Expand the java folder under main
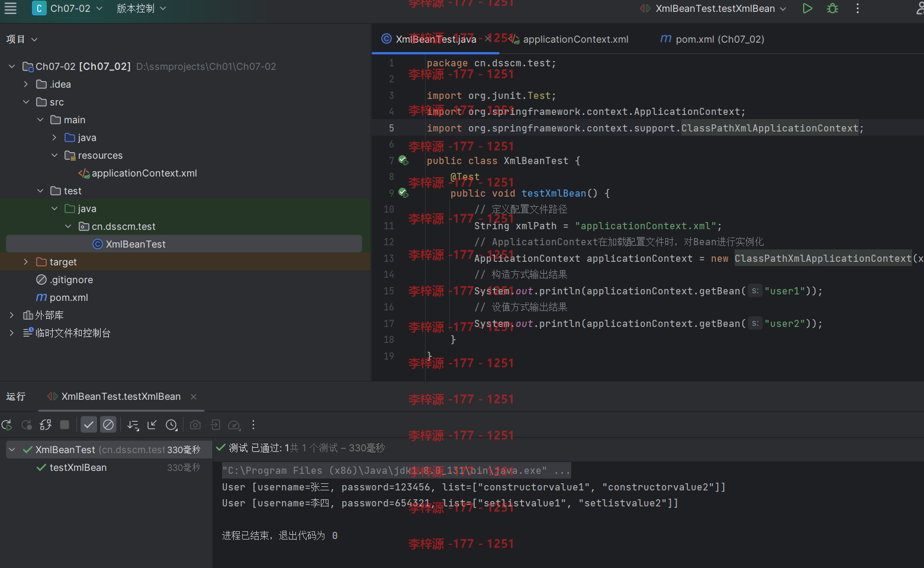 tap(54, 137)
